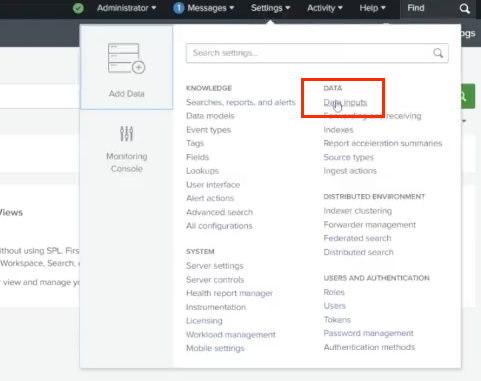Open Indexer clustering
This screenshot has width=481, height=381.
point(358,211)
